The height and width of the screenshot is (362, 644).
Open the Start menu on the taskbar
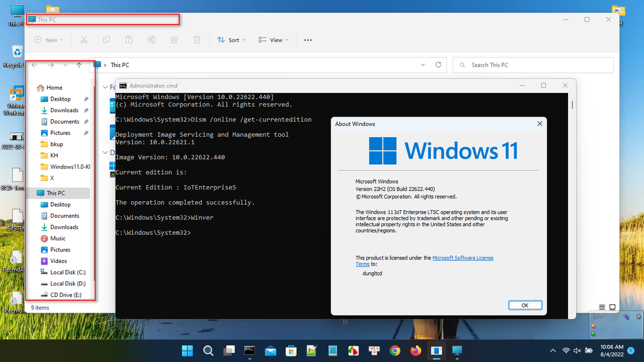187,350
